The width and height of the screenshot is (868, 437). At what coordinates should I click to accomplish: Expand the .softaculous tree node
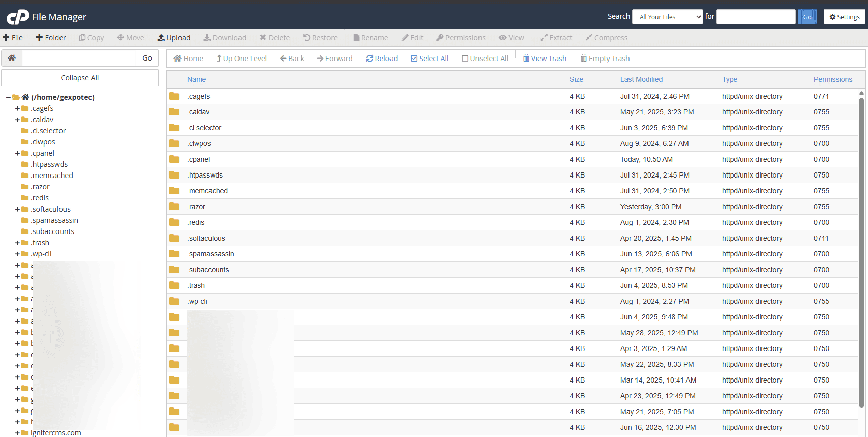click(x=17, y=209)
